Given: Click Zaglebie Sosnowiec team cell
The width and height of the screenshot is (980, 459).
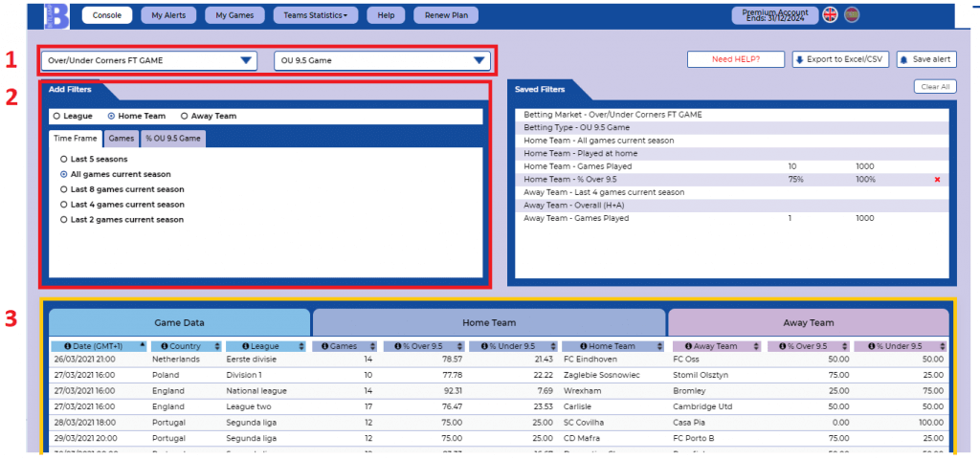Looking at the screenshot, I should pos(601,375).
